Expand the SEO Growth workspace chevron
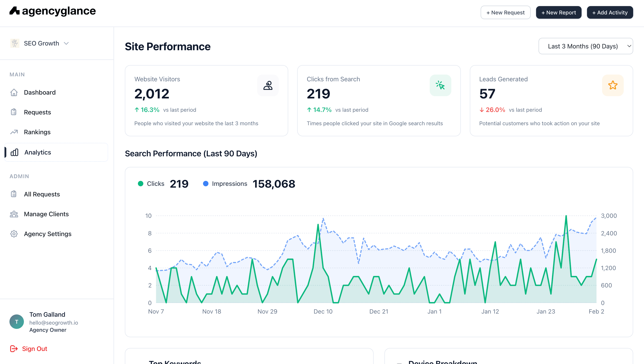644x364 pixels. pos(66,43)
